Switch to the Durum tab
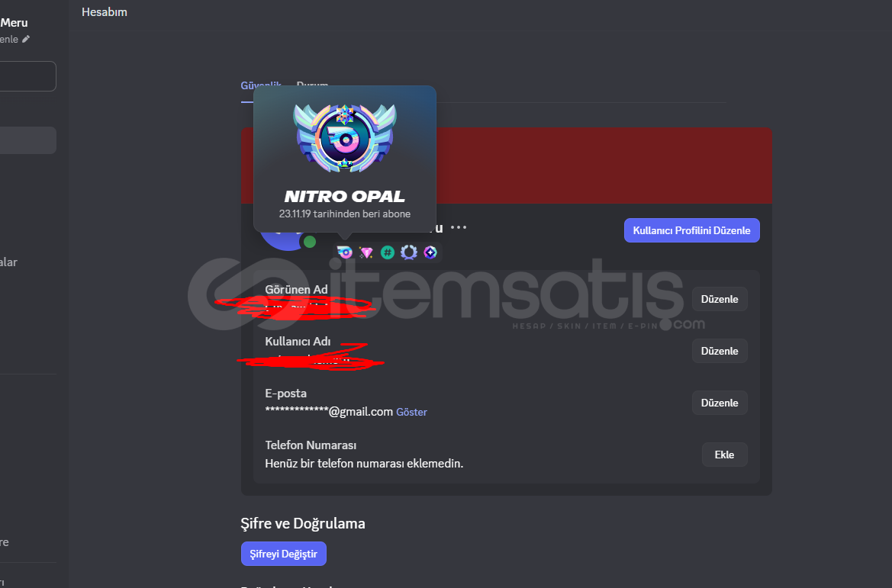The width and height of the screenshot is (892, 588). pos(312,86)
